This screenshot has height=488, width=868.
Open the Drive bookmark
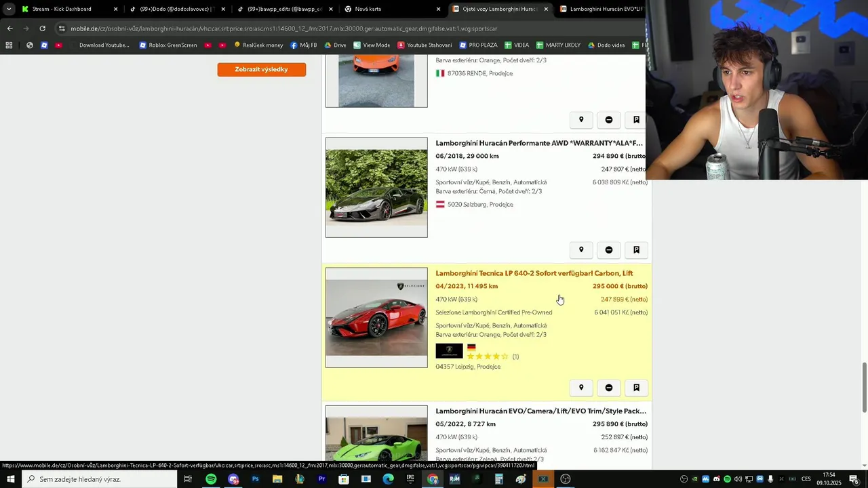335,45
